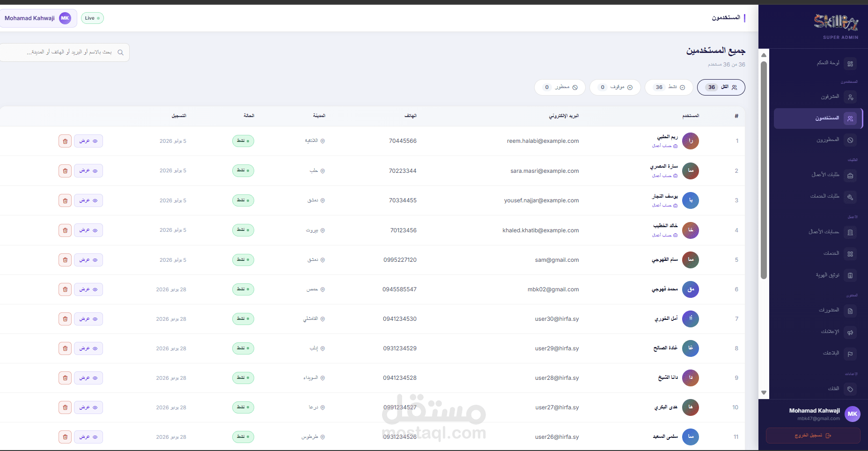This screenshot has height=451, width=868.
Task: Click the email reem.halabi@example.com
Action: [543, 141]
